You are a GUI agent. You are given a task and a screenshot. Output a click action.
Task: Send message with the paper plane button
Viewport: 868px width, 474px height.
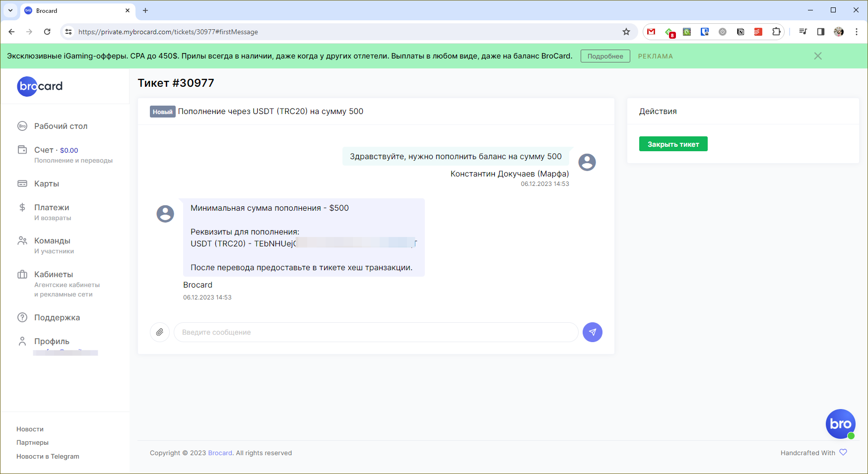click(593, 332)
